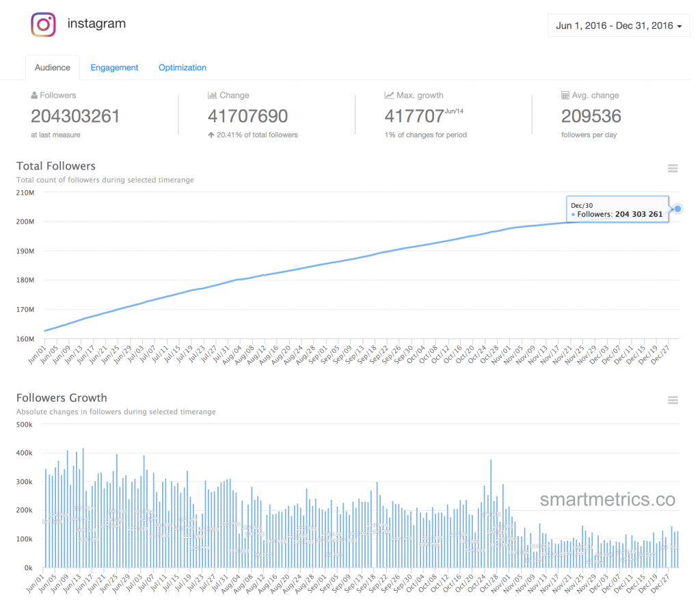Viewport: 700px width, 601px height.
Task: Open the date range dropdown Jun 1 - Dec 31
Action: (x=619, y=25)
